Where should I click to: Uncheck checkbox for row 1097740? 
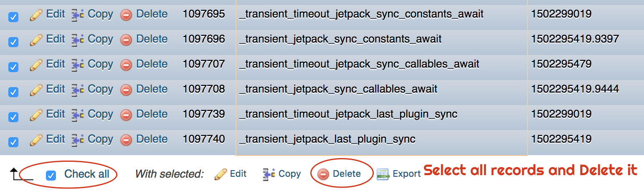point(13,142)
